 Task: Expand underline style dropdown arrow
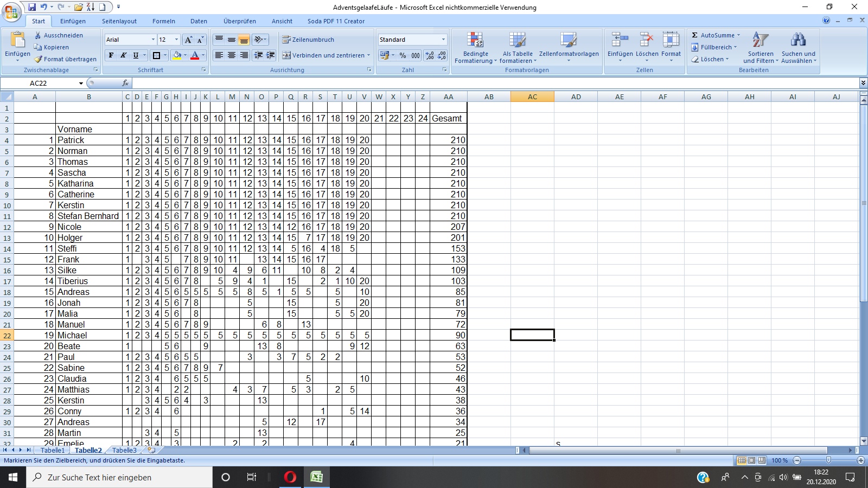[145, 55]
